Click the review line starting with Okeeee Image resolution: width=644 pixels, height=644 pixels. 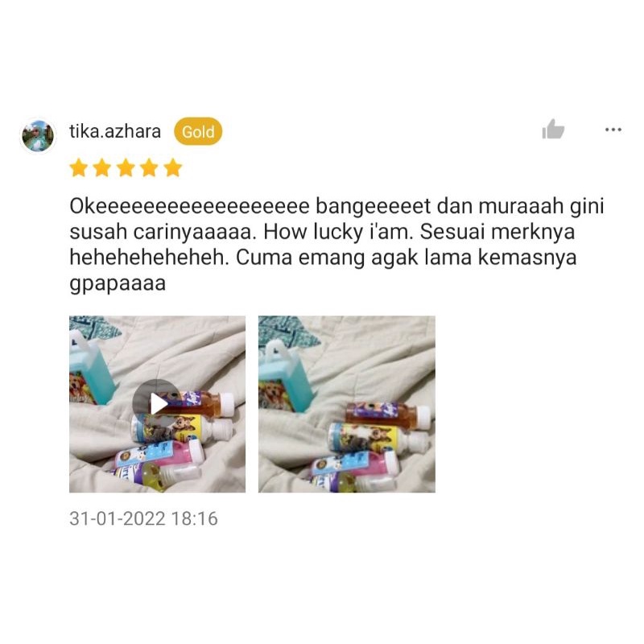coord(336,206)
